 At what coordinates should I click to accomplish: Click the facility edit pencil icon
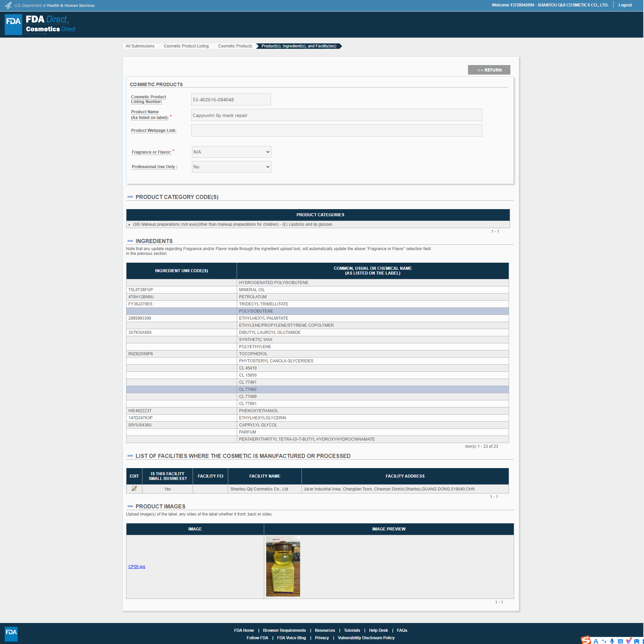pos(134,488)
